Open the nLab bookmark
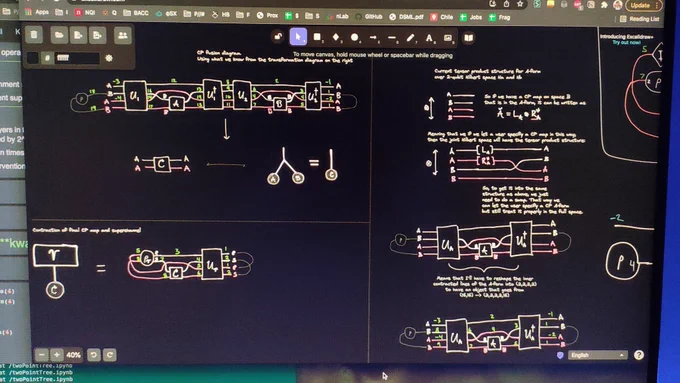Image resolution: width=680 pixels, height=383 pixels. 337,16
